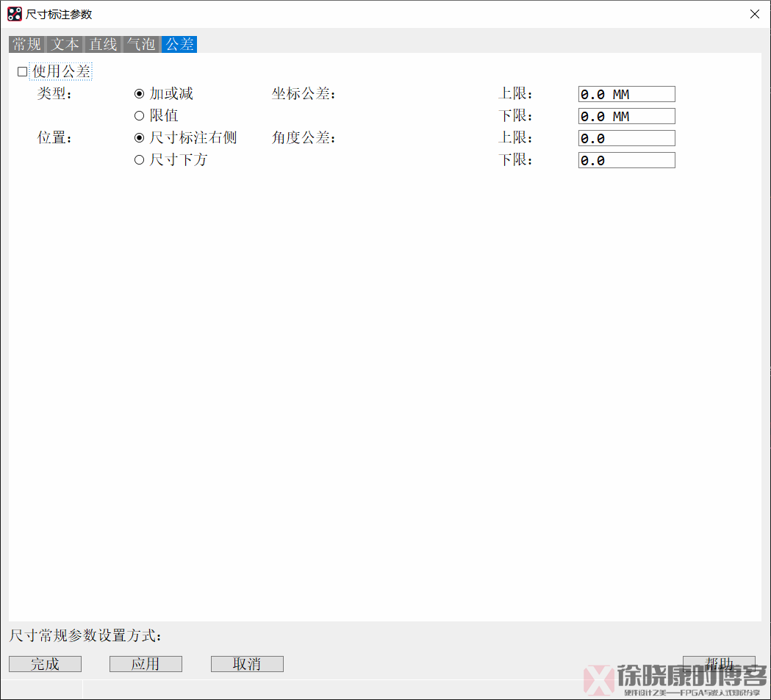771x700 pixels.
Task: Focus the 角度公差 下限 input field
Action: tap(626, 160)
